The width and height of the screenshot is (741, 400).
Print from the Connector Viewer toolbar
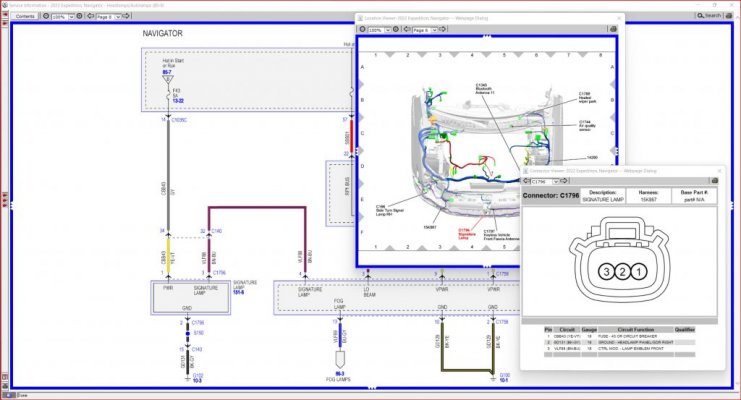pyautogui.click(x=715, y=181)
